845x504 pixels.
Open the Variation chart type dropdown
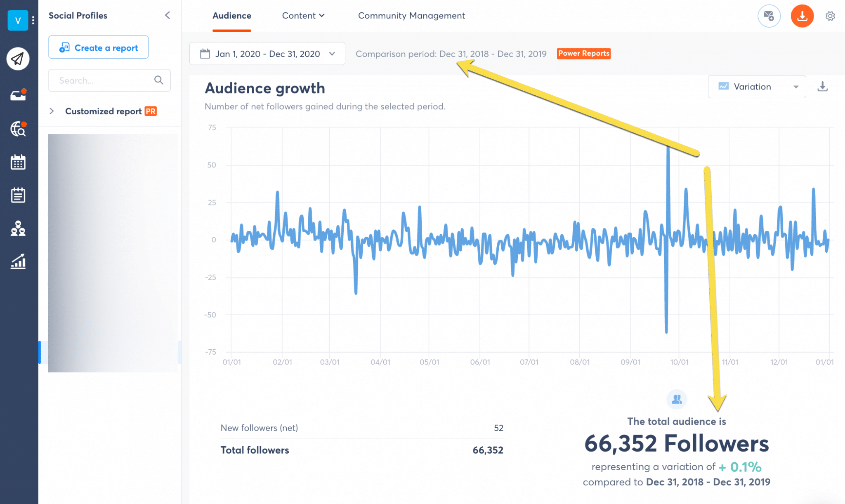[x=757, y=87]
